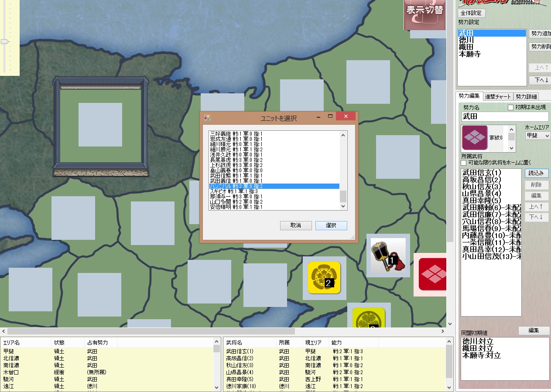551x392 pixels.
Task: Click 下へ↓ beside the general list
Action: pos(537,217)
